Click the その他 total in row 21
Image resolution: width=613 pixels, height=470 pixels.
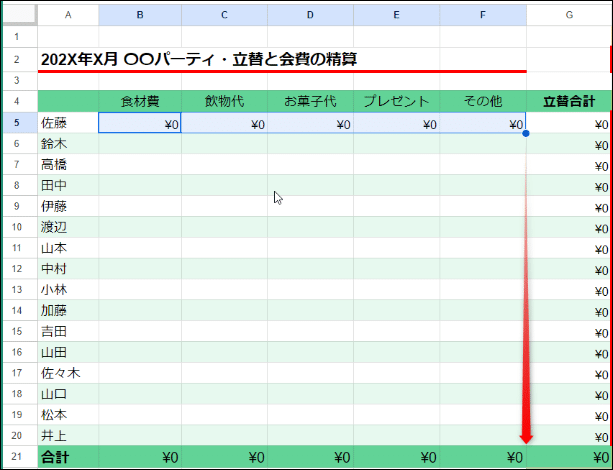483,456
